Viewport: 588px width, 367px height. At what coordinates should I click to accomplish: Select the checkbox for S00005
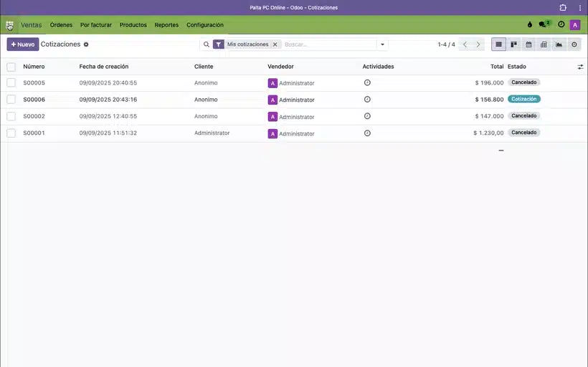pos(11,83)
